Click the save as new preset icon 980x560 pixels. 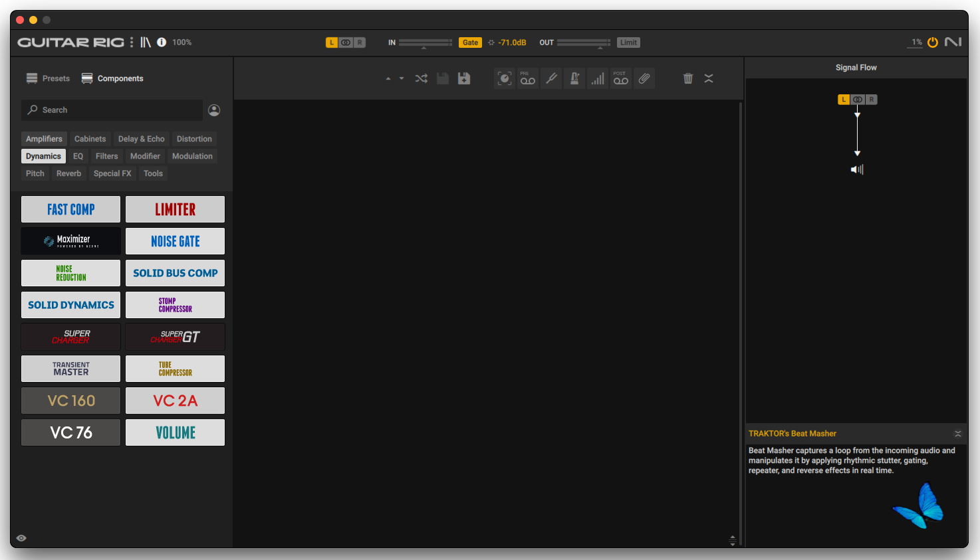(464, 78)
